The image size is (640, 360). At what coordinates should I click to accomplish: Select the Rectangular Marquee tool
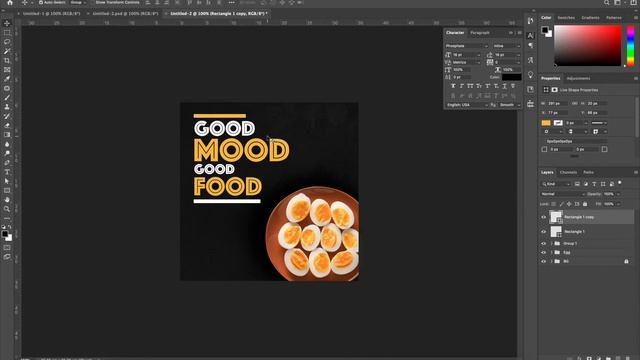(x=7, y=33)
